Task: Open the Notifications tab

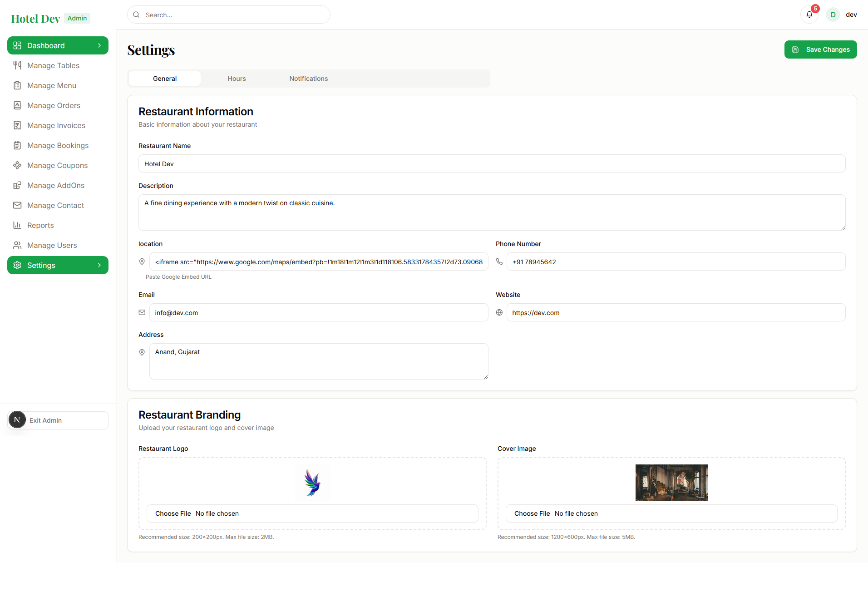Action: click(x=308, y=79)
